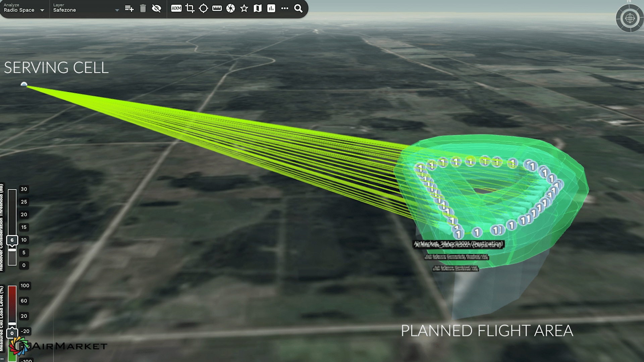Click the star favorites icon

tap(244, 9)
